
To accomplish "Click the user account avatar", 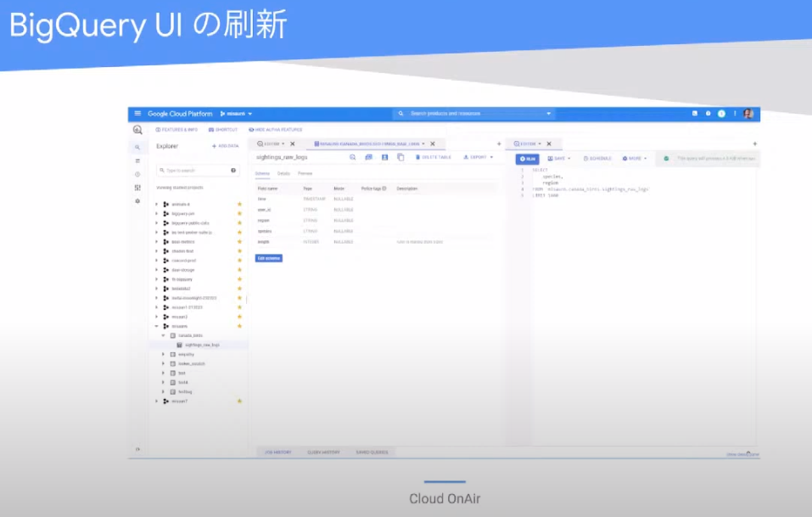I will click(748, 114).
